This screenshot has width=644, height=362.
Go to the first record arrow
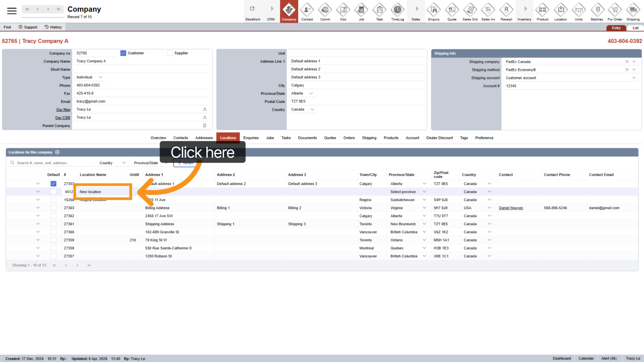click(27, 9)
